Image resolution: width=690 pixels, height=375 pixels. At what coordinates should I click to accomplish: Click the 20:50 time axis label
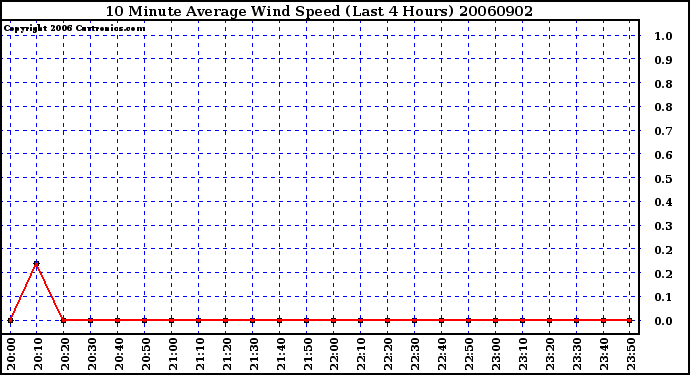pyautogui.click(x=146, y=354)
